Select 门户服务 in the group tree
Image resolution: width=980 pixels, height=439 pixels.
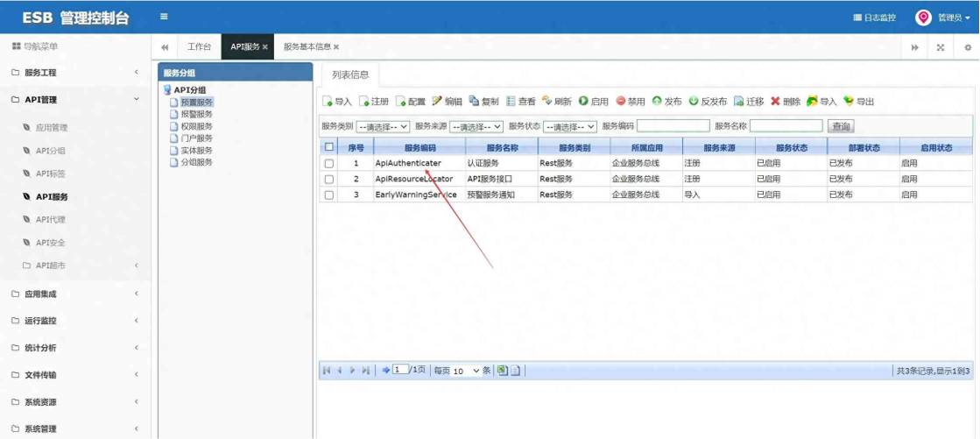click(196, 138)
